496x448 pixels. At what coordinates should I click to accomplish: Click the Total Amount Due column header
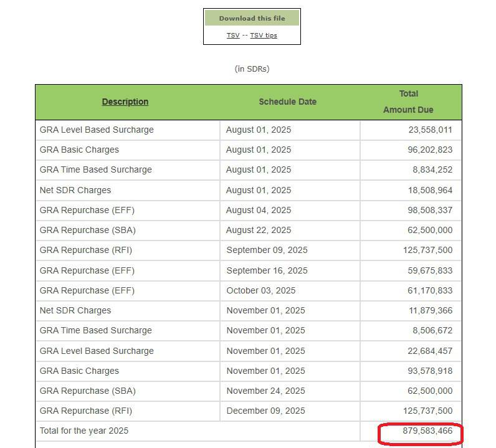click(x=408, y=102)
